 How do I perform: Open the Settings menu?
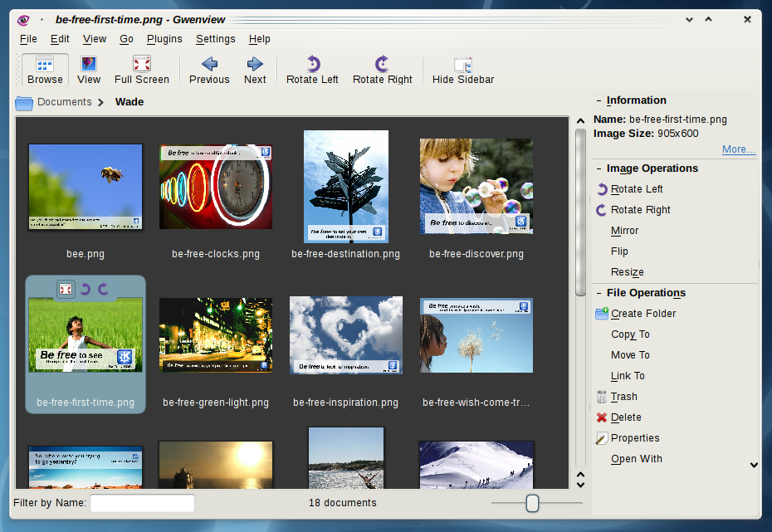216,39
